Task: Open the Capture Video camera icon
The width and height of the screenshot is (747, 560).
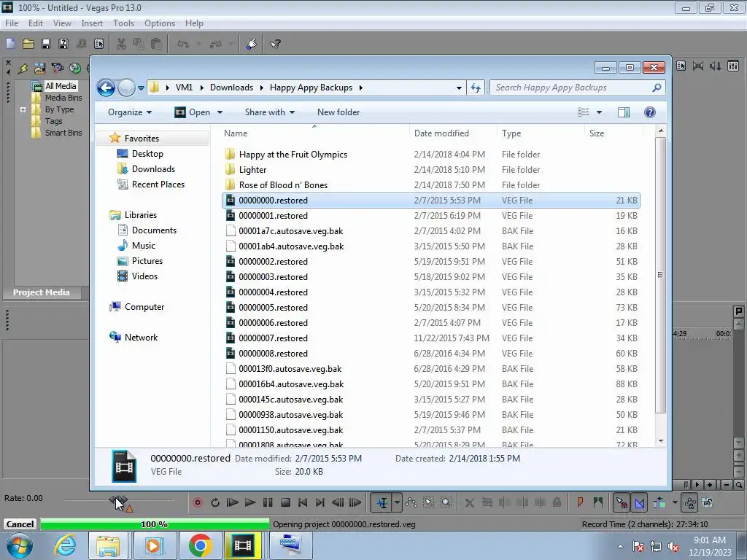Action: click(x=57, y=68)
